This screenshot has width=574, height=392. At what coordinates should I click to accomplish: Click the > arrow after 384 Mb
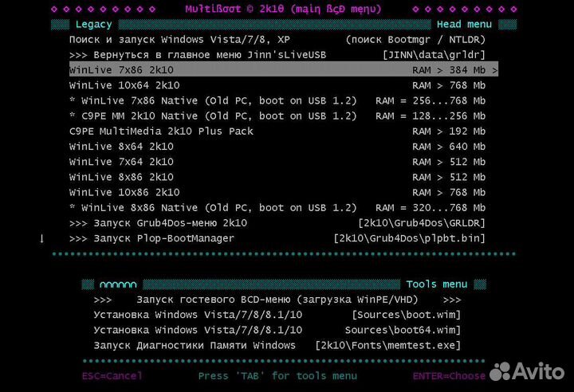(495, 70)
